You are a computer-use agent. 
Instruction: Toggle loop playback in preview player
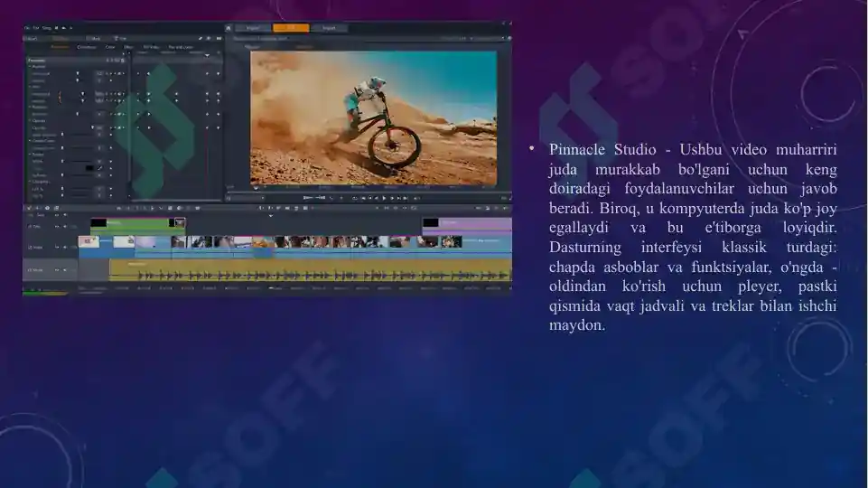coord(354,198)
